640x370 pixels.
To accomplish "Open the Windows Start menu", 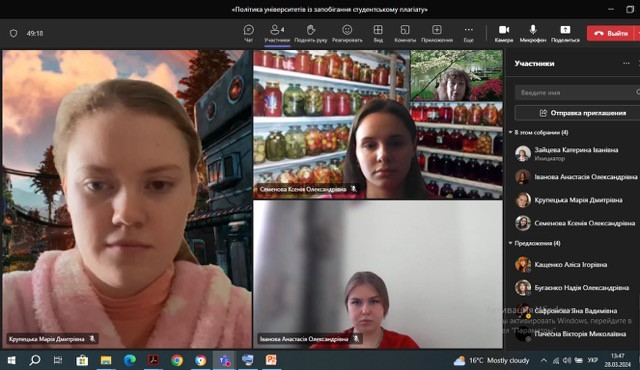I will 11,360.
